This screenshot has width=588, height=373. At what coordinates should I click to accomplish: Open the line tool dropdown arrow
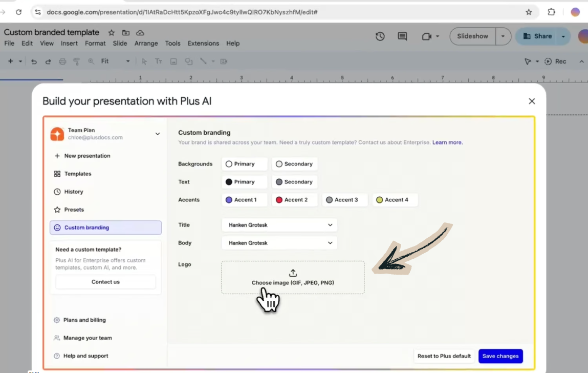tap(213, 61)
